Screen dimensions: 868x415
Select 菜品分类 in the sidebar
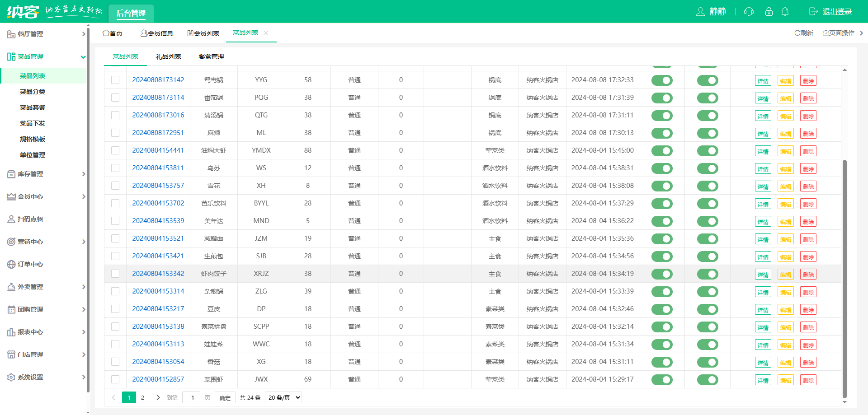pyautogui.click(x=33, y=92)
